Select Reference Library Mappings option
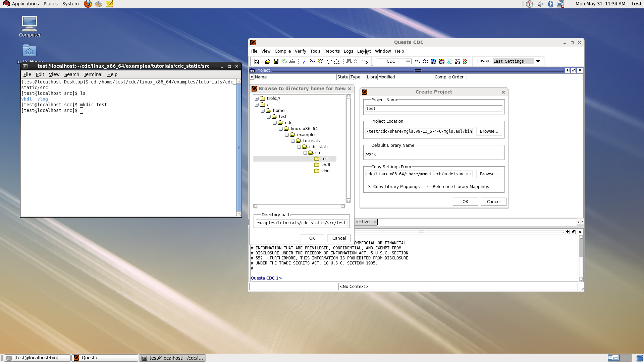The height and width of the screenshot is (362, 644). tap(429, 186)
